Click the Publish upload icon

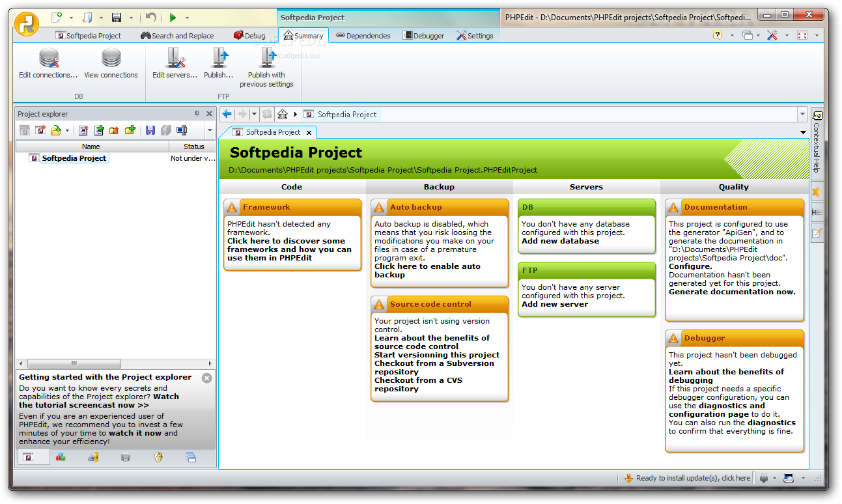[x=219, y=59]
